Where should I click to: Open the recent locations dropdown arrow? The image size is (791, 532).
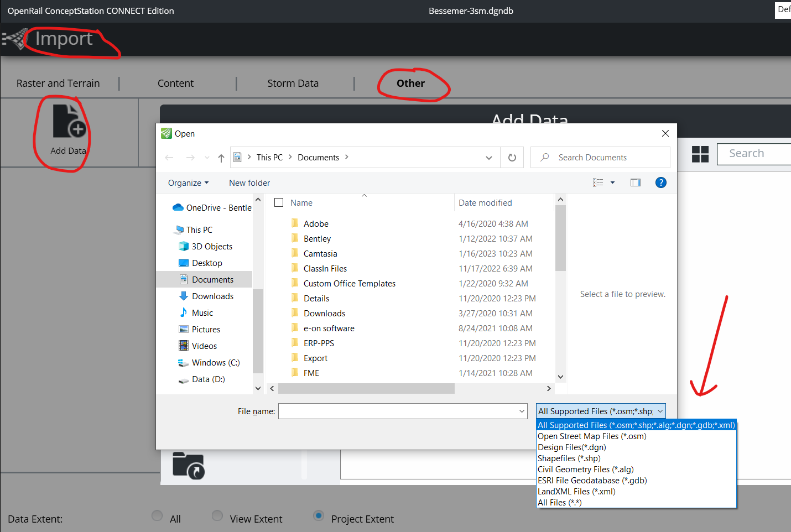[207, 158]
